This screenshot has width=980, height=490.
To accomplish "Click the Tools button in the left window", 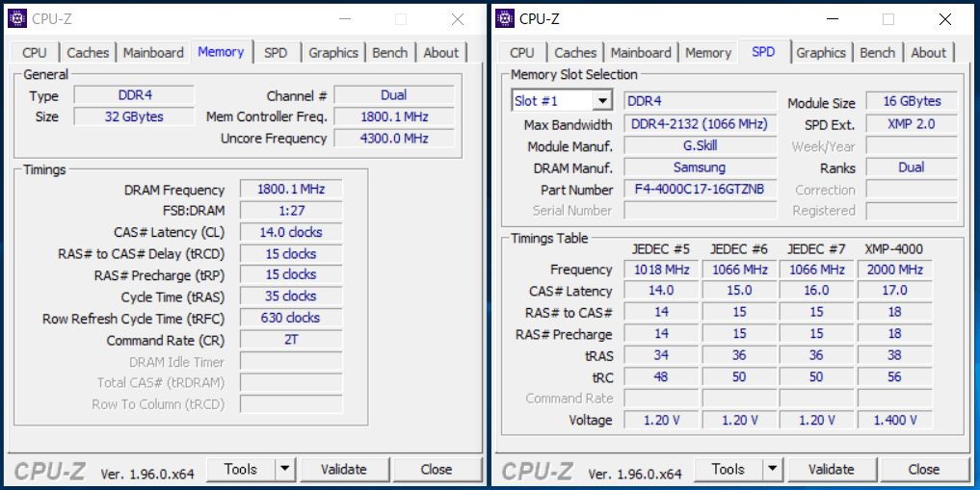I will pyautogui.click(x=241, y=469).
